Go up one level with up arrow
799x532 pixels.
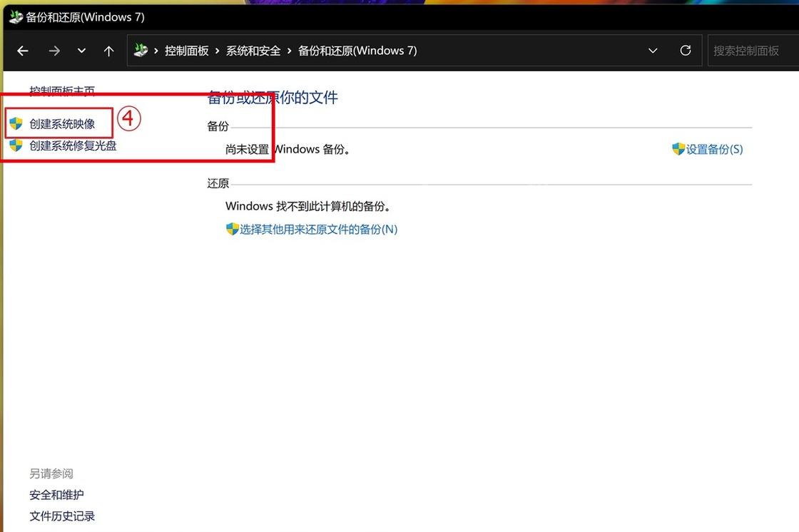point(108,51)
